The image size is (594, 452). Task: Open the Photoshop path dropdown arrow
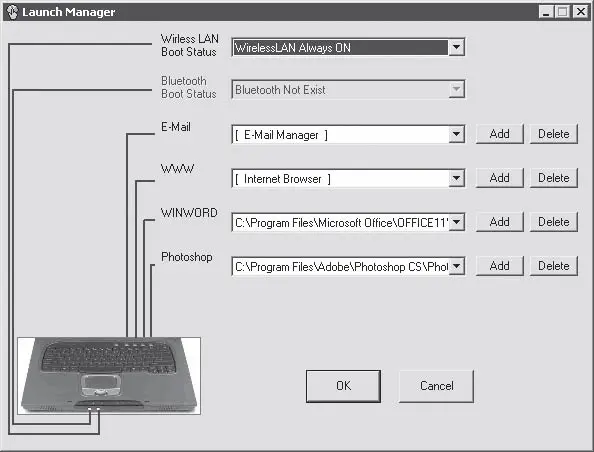(x=456, y=266)
